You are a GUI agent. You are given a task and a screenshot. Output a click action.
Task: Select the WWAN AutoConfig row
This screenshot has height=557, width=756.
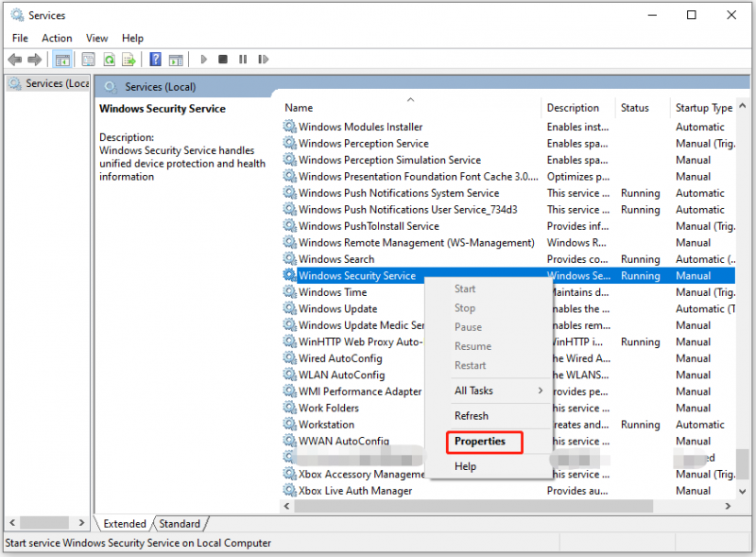[x=353, y=441]
